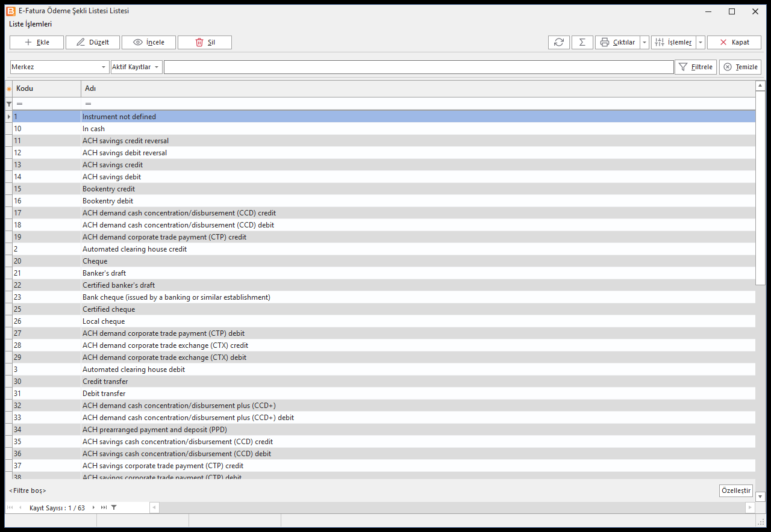Click the filter funnel icon in status bar
771x532 pixels.
click(114, 508)
